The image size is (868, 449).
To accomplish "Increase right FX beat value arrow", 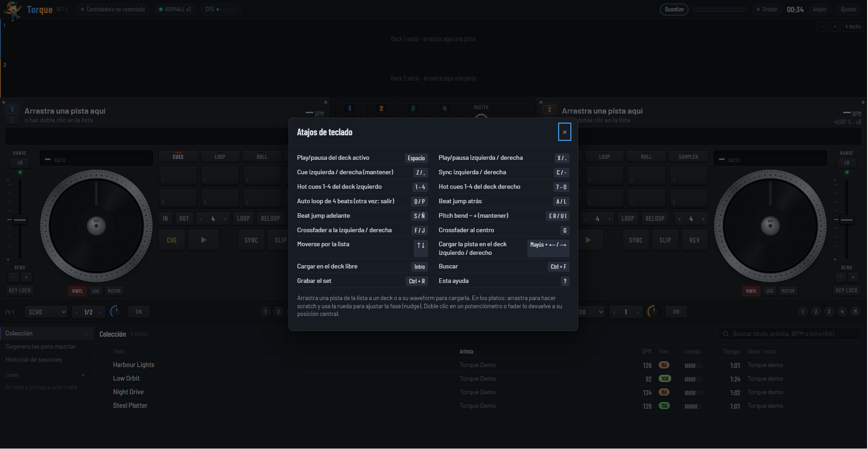I will click(638, 312).
